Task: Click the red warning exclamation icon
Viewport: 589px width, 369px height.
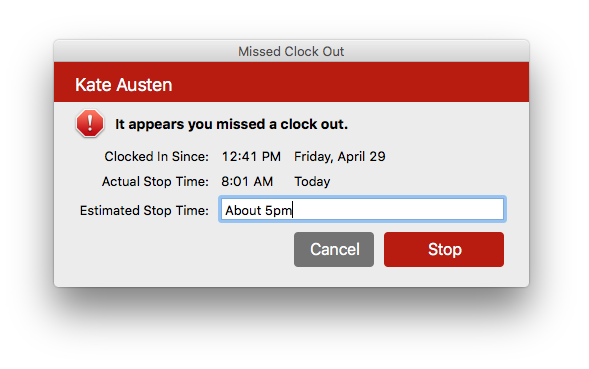Action: 90,123
